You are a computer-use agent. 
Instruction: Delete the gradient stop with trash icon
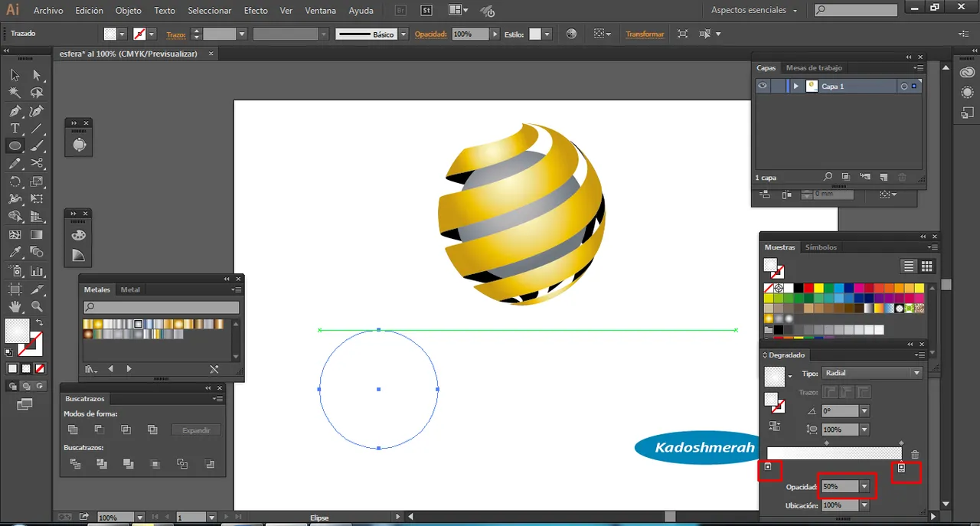pyautogui.click(x=915, y=454)
